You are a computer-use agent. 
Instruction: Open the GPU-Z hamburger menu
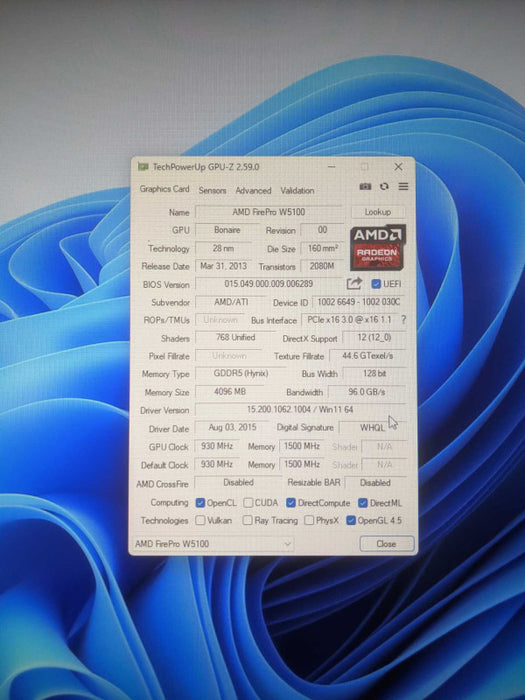point(403,186)
